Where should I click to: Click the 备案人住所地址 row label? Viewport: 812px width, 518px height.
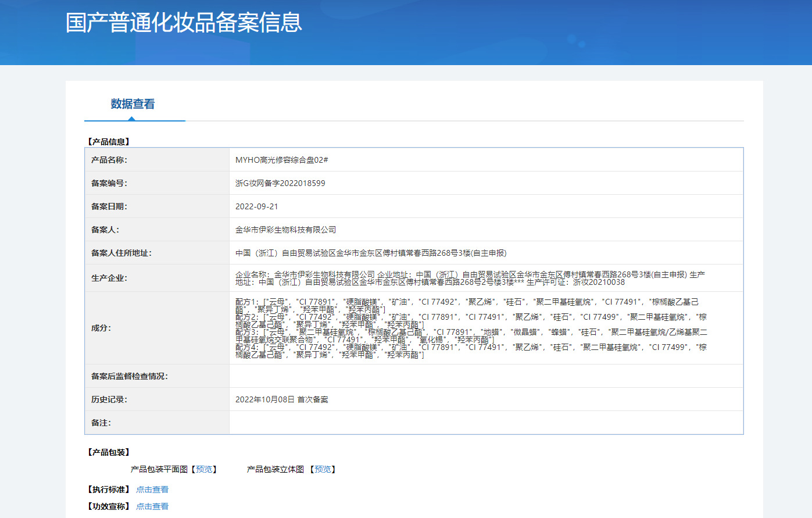pyautogui.click(x=121, y=253)
